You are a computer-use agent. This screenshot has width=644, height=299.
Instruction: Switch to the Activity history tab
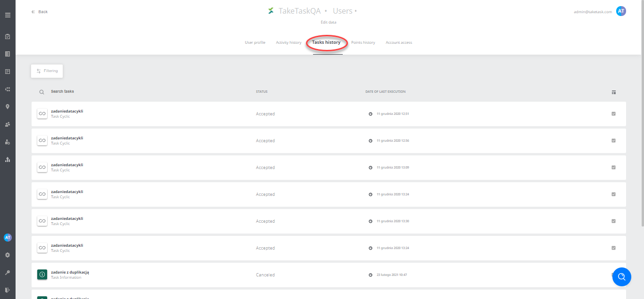[289, 42]
